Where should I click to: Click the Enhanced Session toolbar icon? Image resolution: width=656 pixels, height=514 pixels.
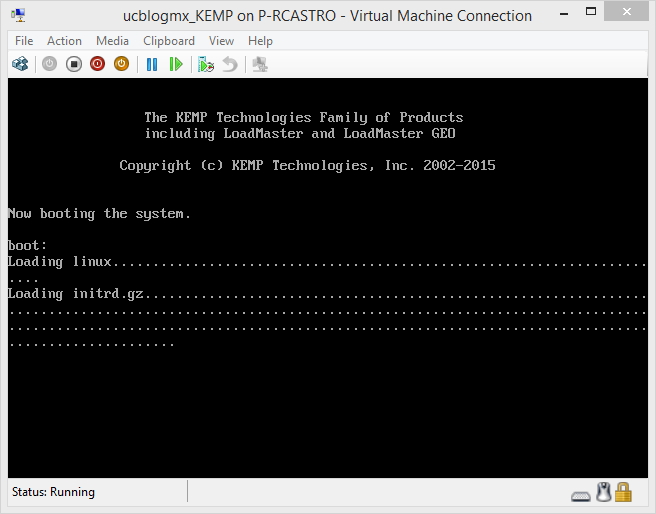coord(260,64)
